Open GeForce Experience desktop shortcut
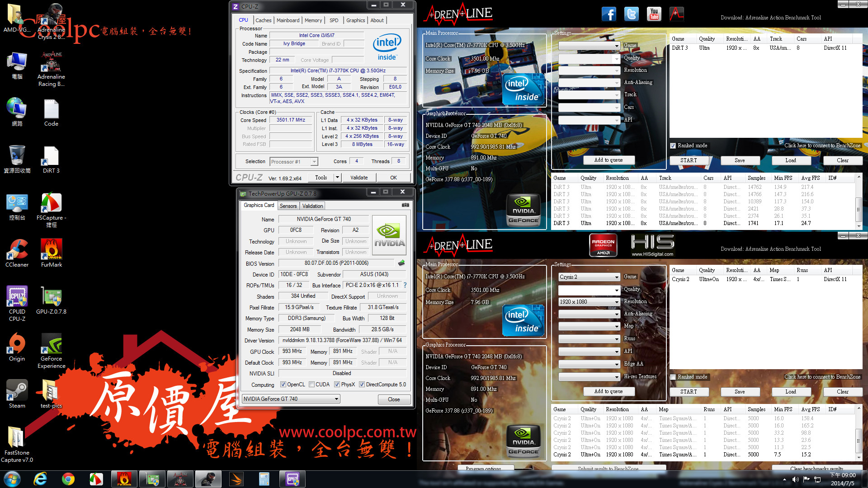868x488 pixels. tap(51, 350)
